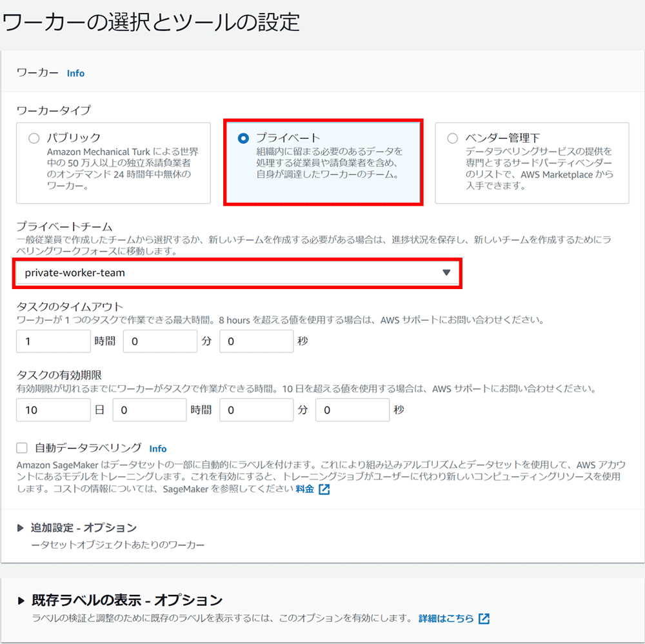This screenshot has height=644, width=645.
Task: Click the dropdown arrow of private team selector
Action: pos(446,273)
